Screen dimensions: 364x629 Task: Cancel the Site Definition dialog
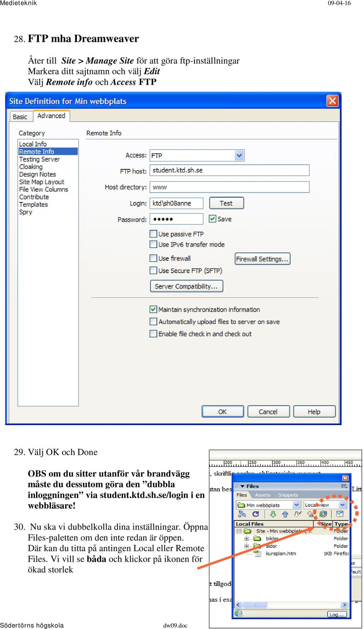click(268, 411)
